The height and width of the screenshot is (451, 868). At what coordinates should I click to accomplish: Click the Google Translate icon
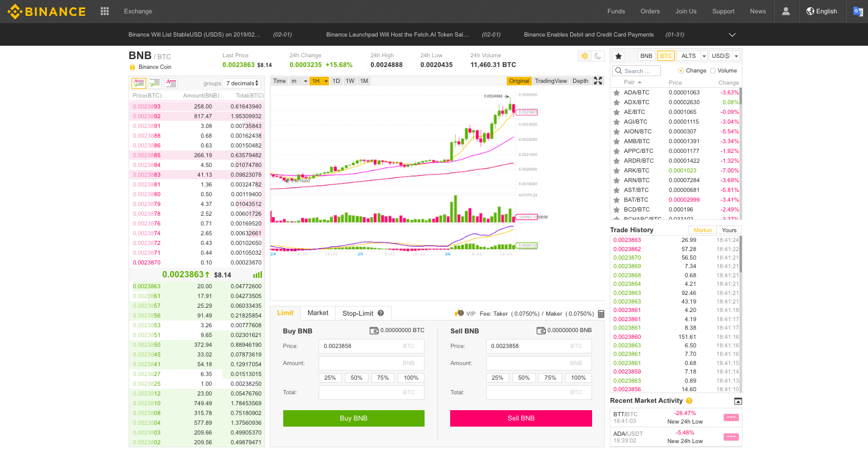coord(858,11)
